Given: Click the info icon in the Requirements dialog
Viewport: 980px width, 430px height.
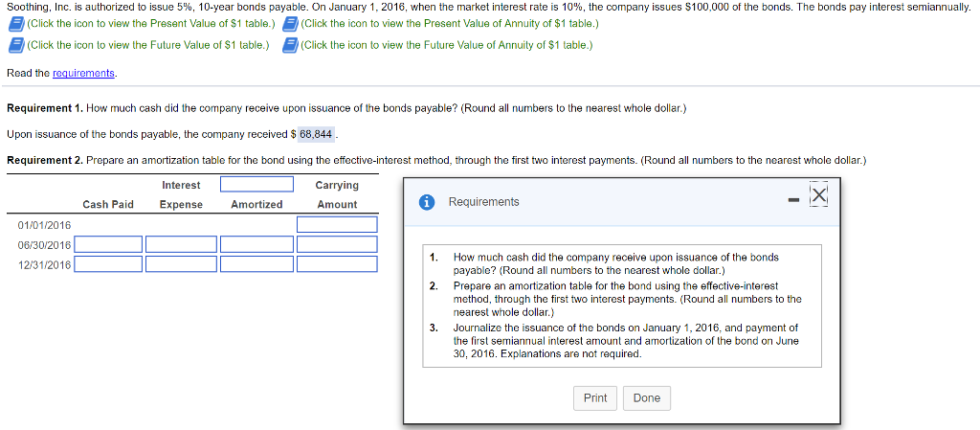Looking at the screenshot, I should click(426, 202).
